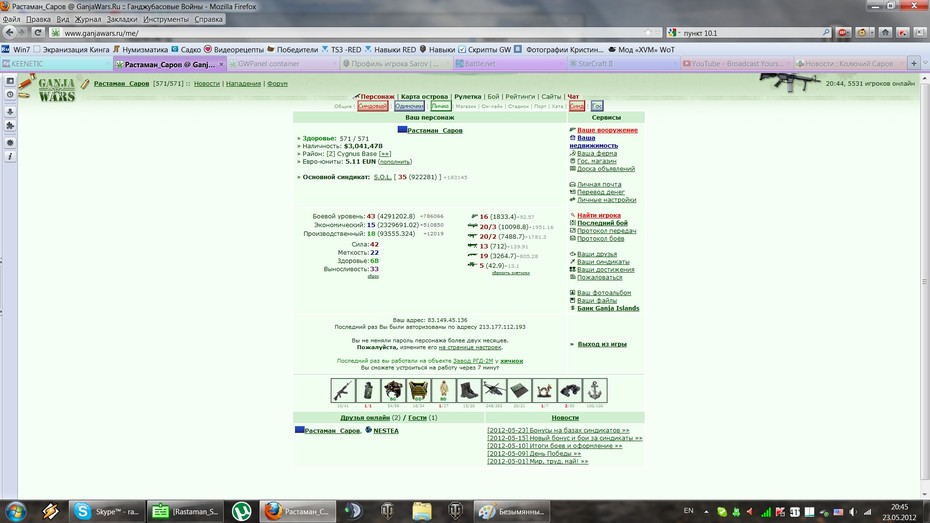Switch to the StarCraft II tab

622,63
